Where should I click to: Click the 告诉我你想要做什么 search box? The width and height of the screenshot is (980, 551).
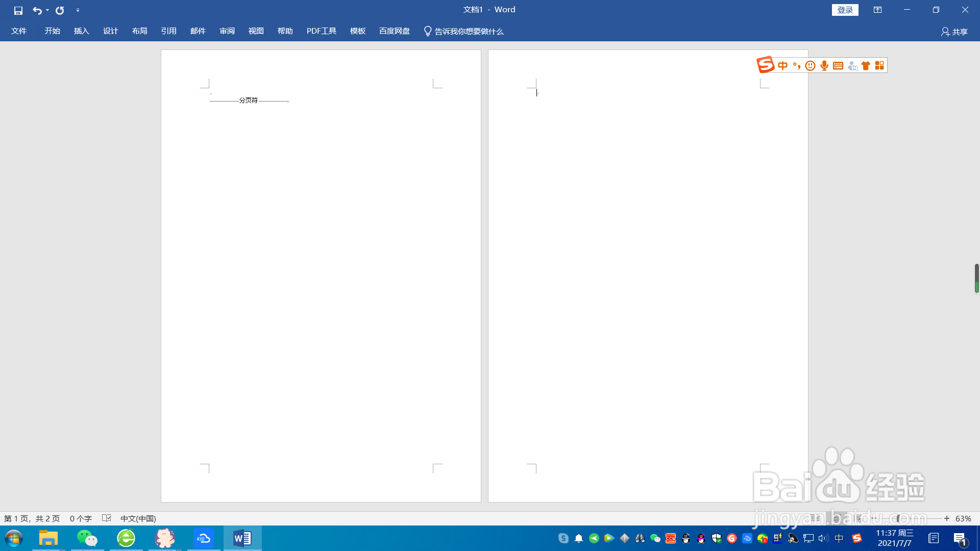pyautogui.click(x=469, y=32)
